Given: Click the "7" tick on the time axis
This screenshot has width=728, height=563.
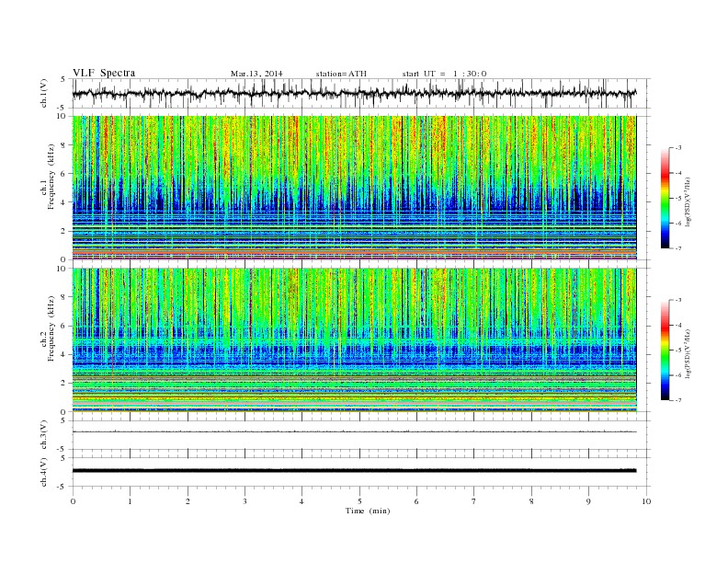Looking at the screenshot, I should click(474, 501).
